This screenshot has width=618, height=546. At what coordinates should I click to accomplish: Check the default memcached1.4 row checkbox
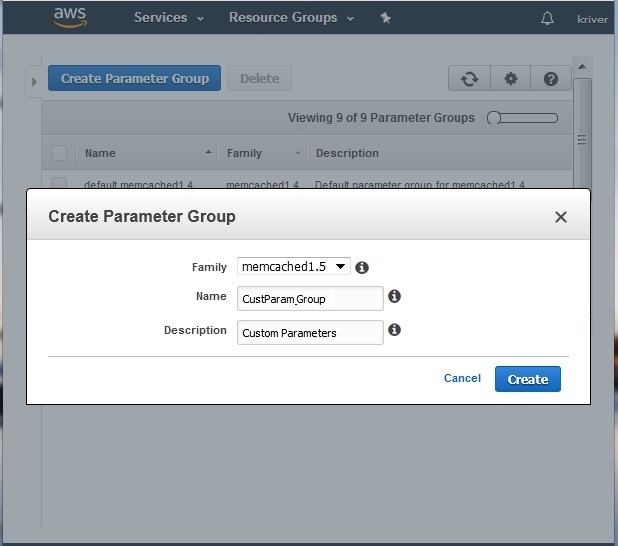(59, 184)
